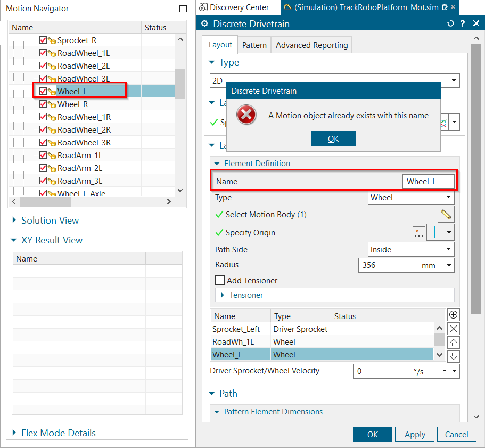
Task: Enable the Add Tensioner option
Action: point(220,281)
